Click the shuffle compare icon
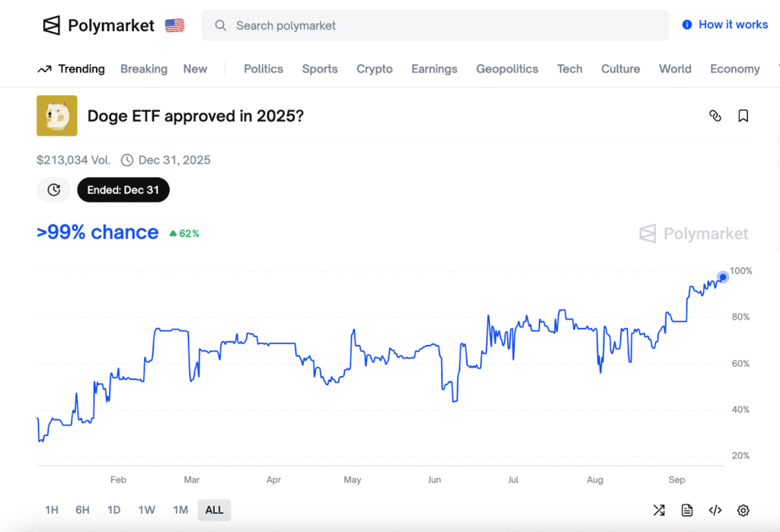Screen dimensions: 780x532 pyautogui.click(x=659, y=510)
